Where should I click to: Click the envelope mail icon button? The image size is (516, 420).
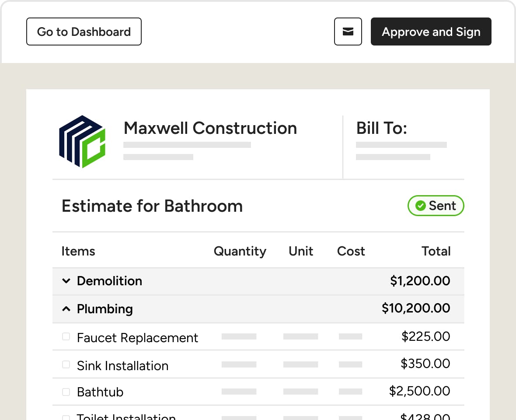pyautogui.click(x=348, y=31)
